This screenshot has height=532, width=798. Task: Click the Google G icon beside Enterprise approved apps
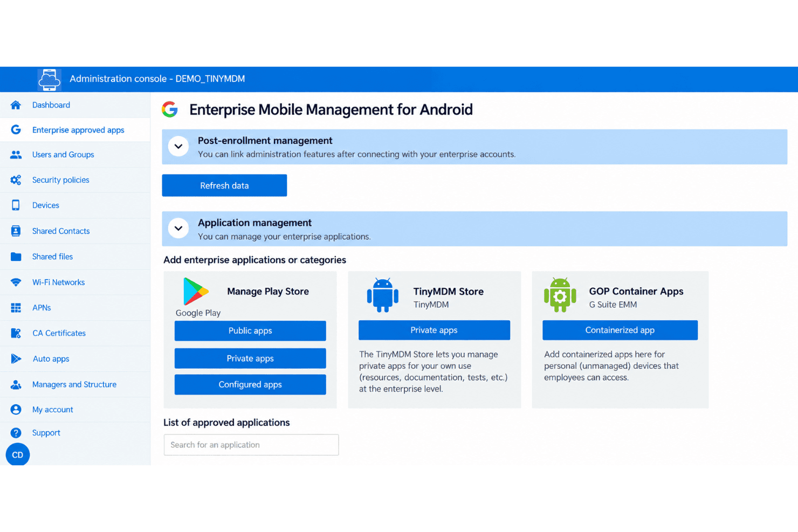coord(16,130)
